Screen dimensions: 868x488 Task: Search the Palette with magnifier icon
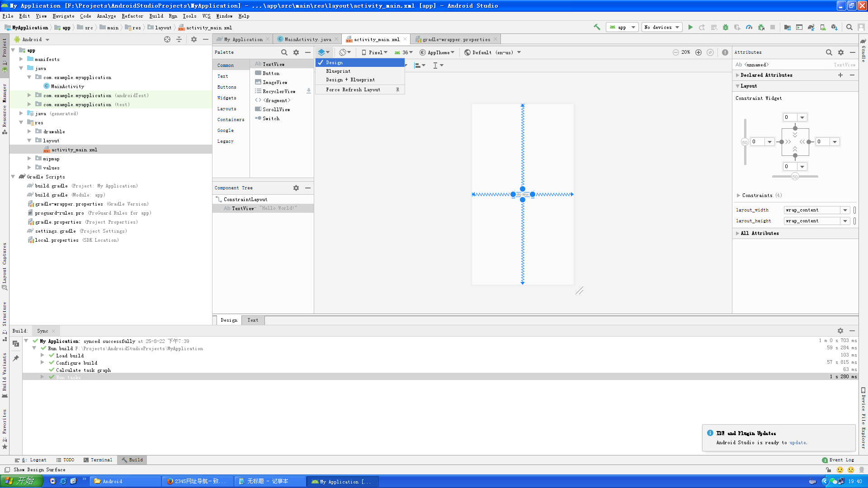click(284, 52)
